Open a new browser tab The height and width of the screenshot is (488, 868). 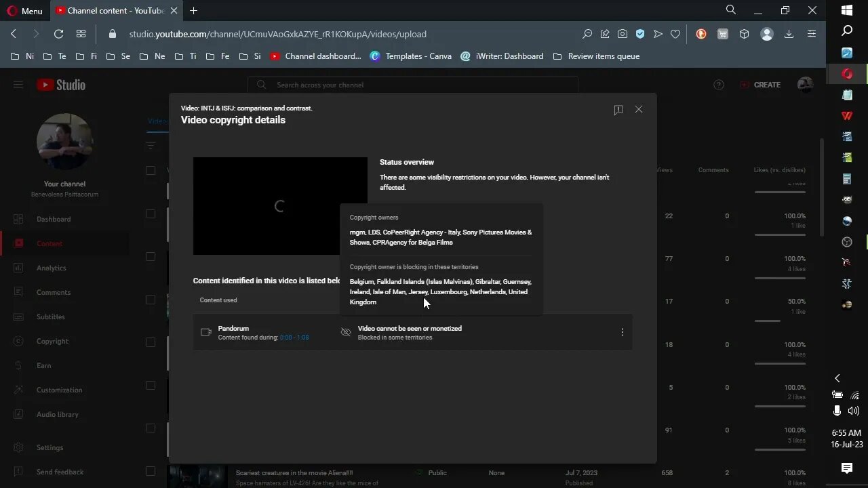(x=193, y=11)
